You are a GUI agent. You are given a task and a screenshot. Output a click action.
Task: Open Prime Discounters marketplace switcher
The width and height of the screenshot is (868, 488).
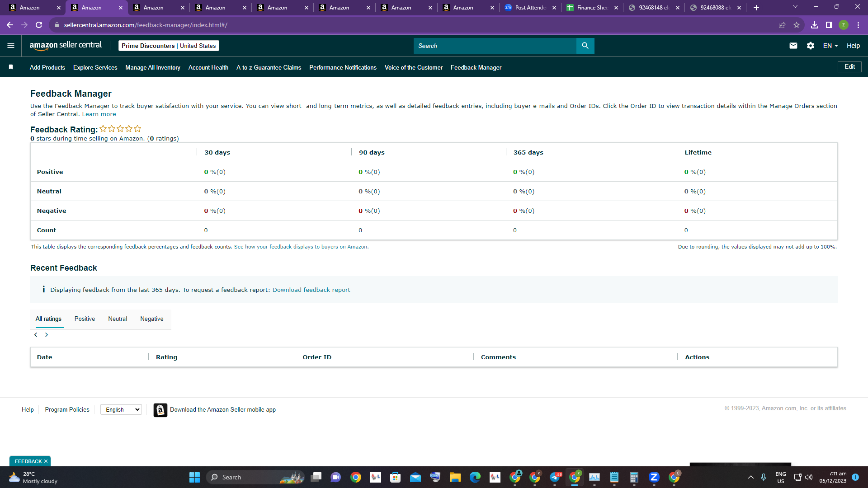[x=169, y=46]
